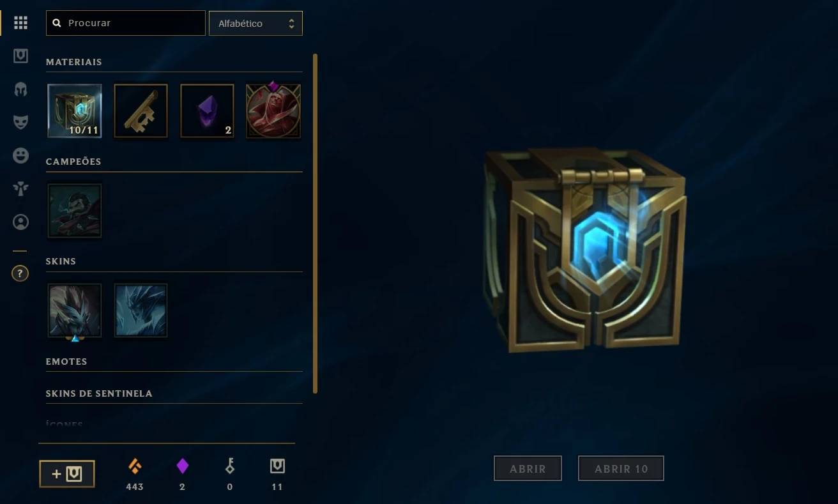Select the all-loot grid filter icon

click(20, 23)
